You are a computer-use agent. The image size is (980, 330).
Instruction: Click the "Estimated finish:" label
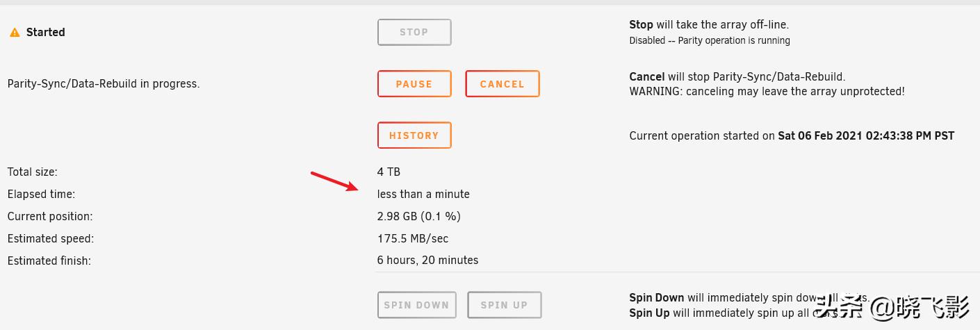click(49, 261)
